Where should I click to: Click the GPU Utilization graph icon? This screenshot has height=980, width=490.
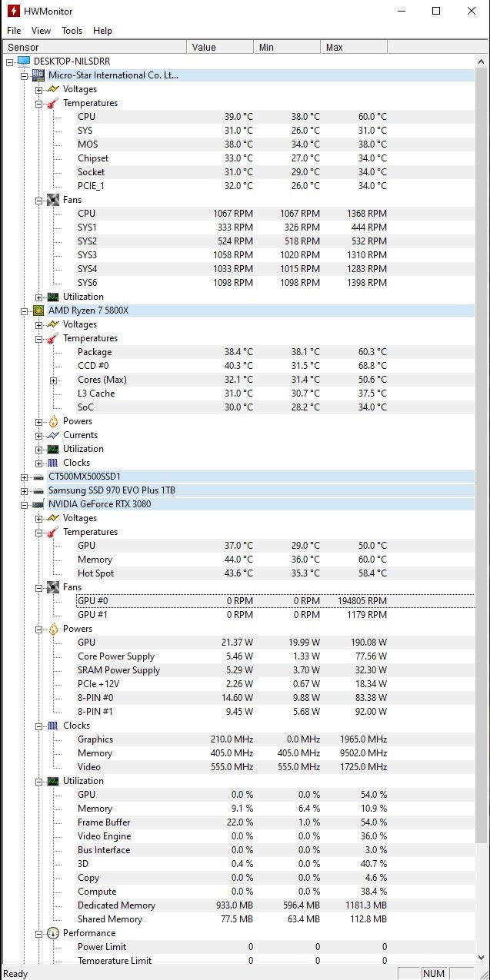(x=52, y=781)
